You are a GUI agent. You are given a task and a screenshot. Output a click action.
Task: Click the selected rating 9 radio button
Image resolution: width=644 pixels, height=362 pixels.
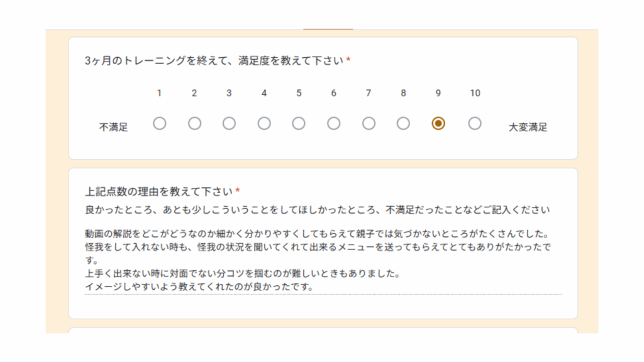(438, 124)
